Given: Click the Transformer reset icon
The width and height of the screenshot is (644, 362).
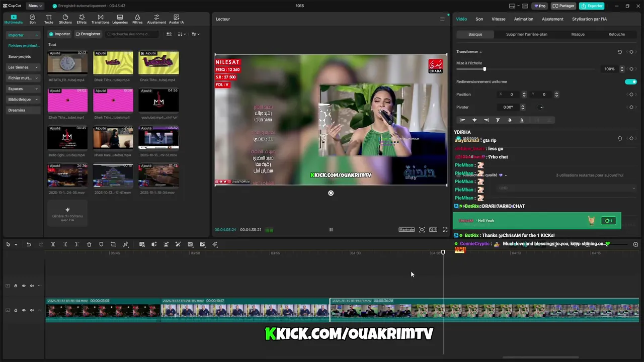Looking at the screenshot, I should point(619,52).
